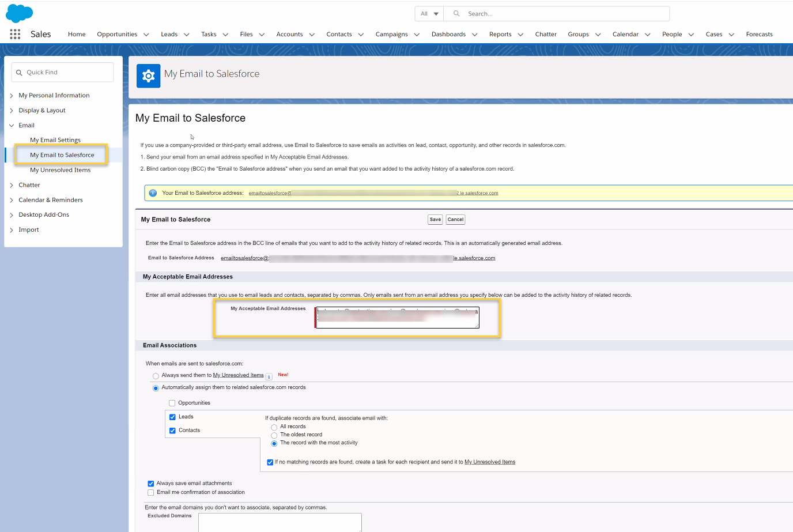Viewport: 793px width, 532px height.
Task: Uncheck the Leads checkbox
Action: tap(172, 417)
